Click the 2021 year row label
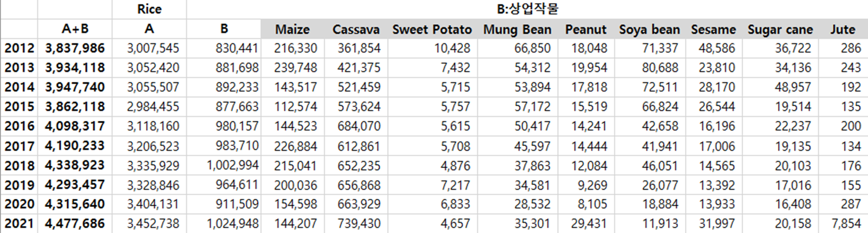Image resolution: width=868 pixels, height=233 pixels. tap(19, 224)
